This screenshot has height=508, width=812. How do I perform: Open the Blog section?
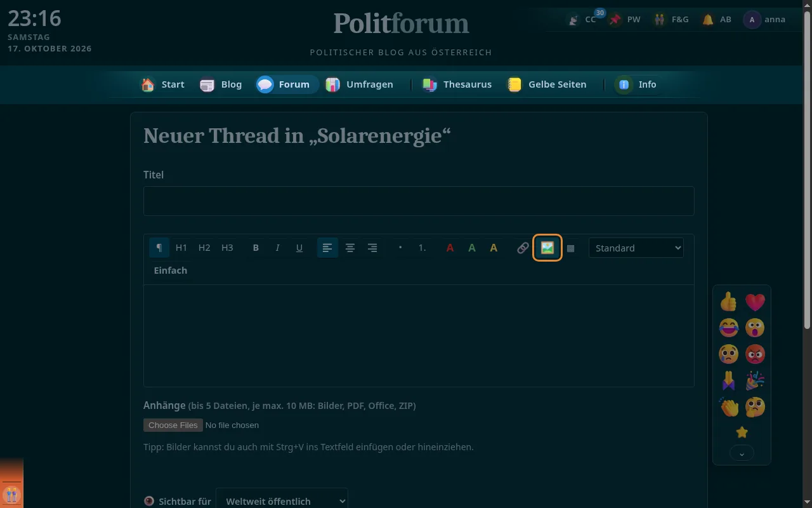point(221,84)
